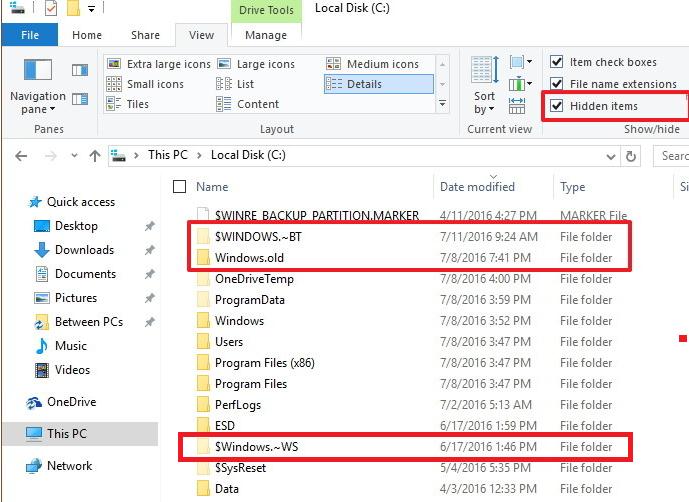Image resolution: width=689 pixels, height=502 pixels.
Task: Sort by the Date modified column
Action: 477,187
